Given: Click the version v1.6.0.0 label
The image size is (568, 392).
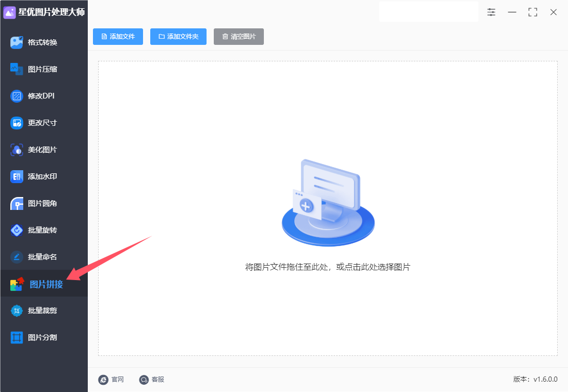Looking at the screenshot, I should pos(535,379).
